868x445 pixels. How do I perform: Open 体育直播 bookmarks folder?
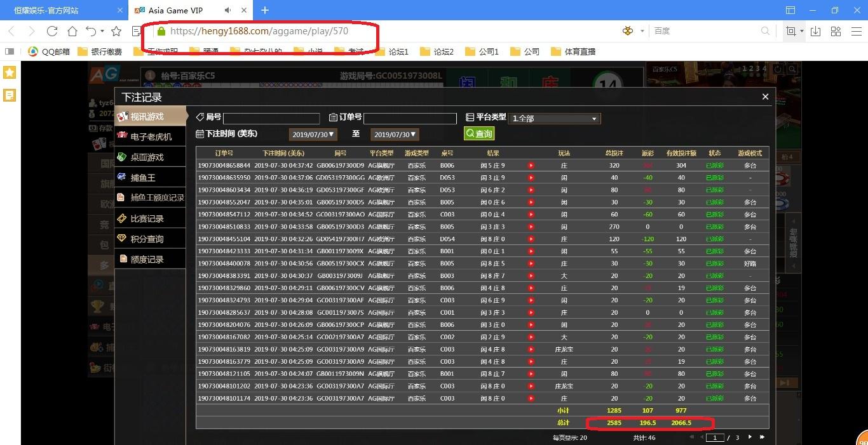[x=573, y=51]
